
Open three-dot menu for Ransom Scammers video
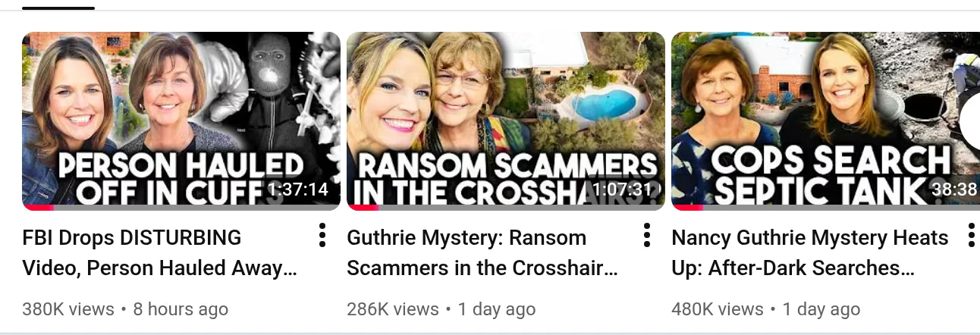pos(647,236)
